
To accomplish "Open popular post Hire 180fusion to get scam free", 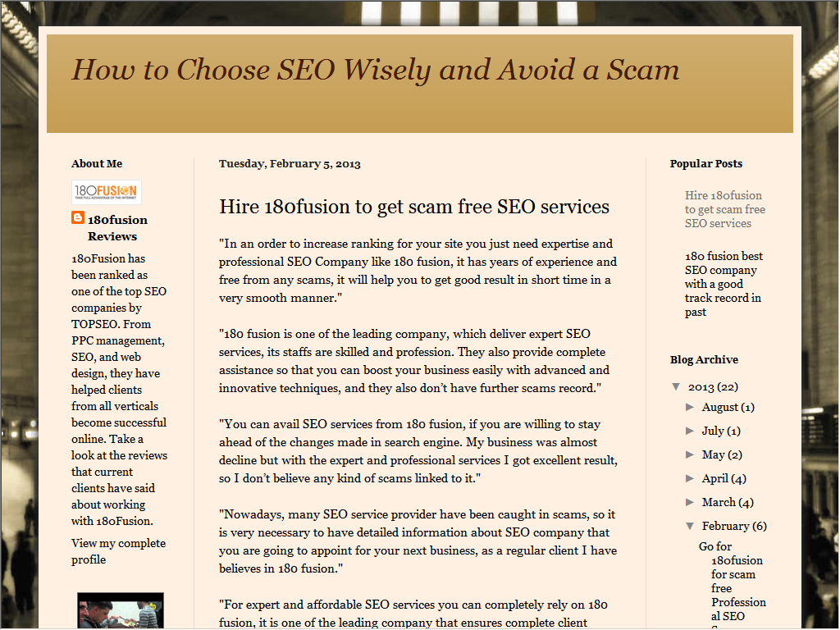I will point(725,209).
